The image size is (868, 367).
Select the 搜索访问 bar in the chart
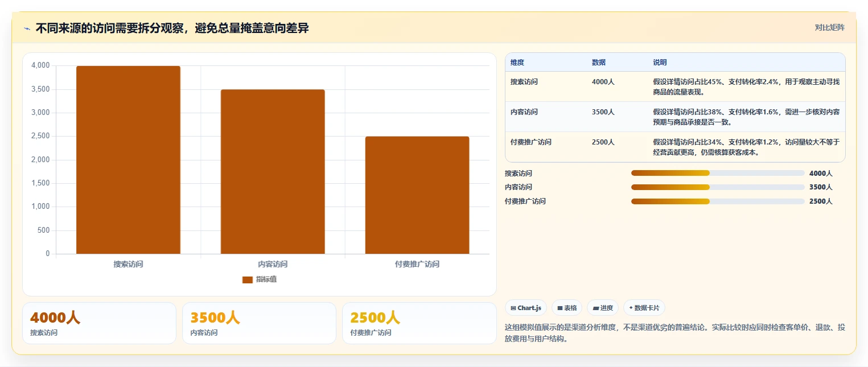tap(128, 160)
